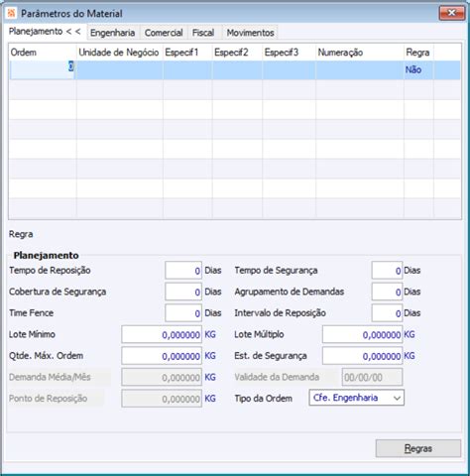Click the Planejamento tab
470x476 pixels.
45,32
